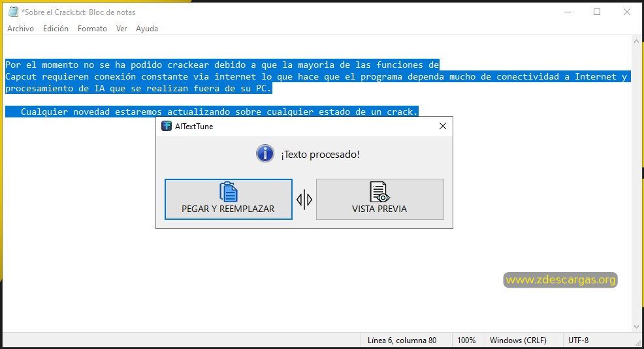644x349 pixels.
Task: Open the Archivo menu
Action: point(20,29)
